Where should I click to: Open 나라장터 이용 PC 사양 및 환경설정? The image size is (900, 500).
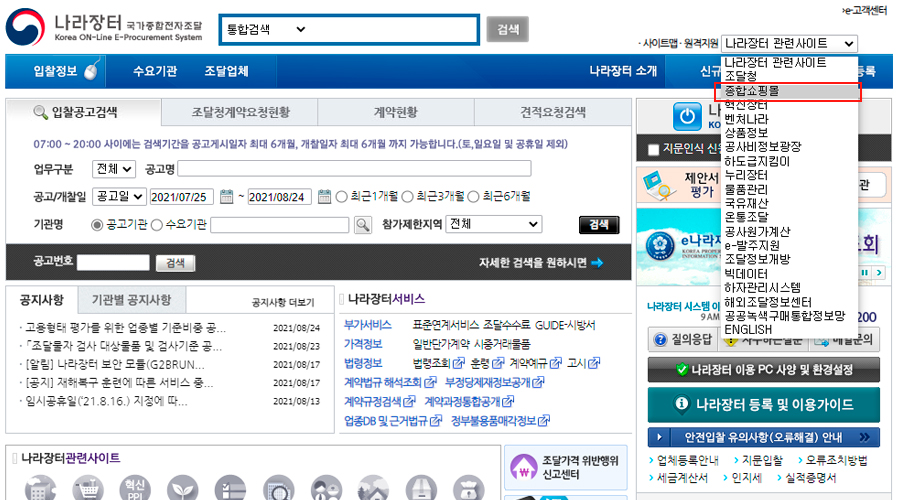click(763, 370)
